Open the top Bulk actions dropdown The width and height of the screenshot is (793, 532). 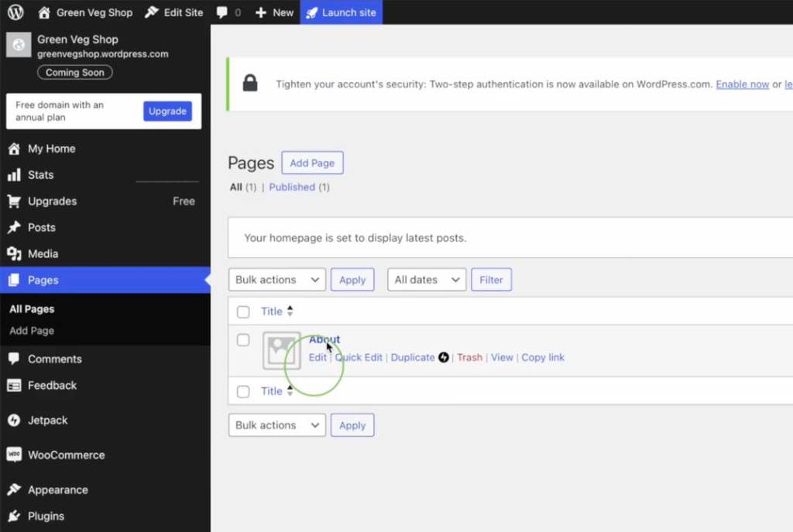tap(276, 280)
